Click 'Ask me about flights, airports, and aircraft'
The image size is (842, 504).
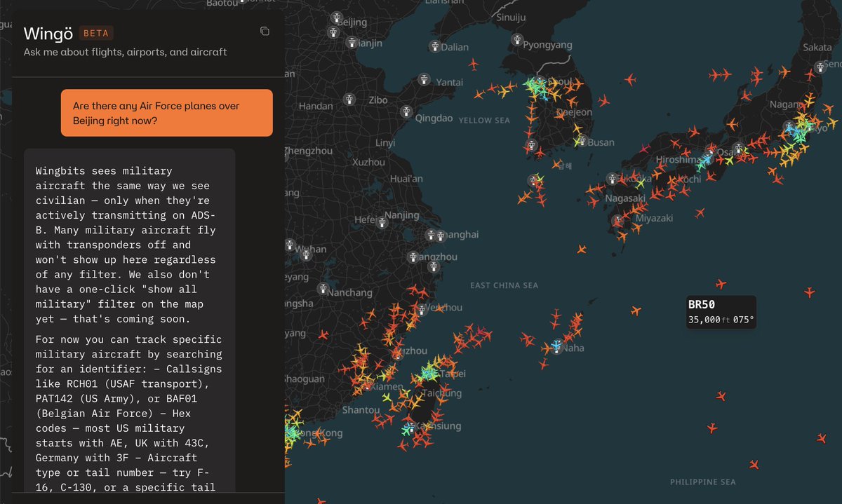click(125, 52)
